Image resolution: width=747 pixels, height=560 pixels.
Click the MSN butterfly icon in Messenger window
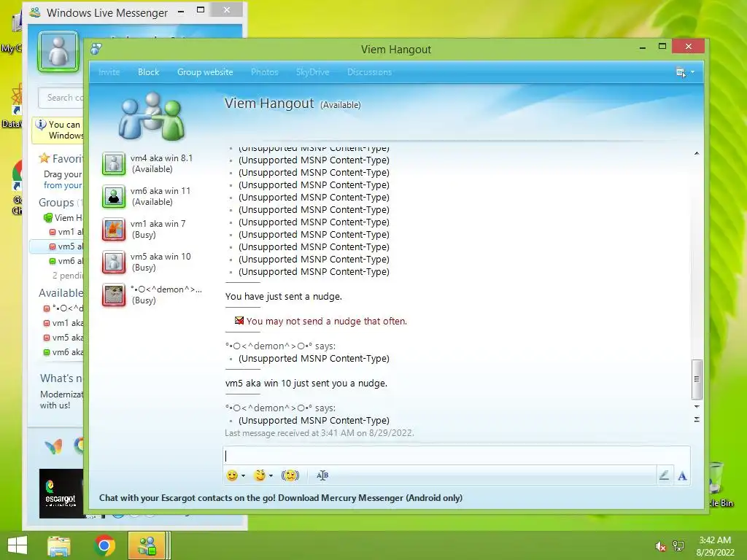(53, 447)
